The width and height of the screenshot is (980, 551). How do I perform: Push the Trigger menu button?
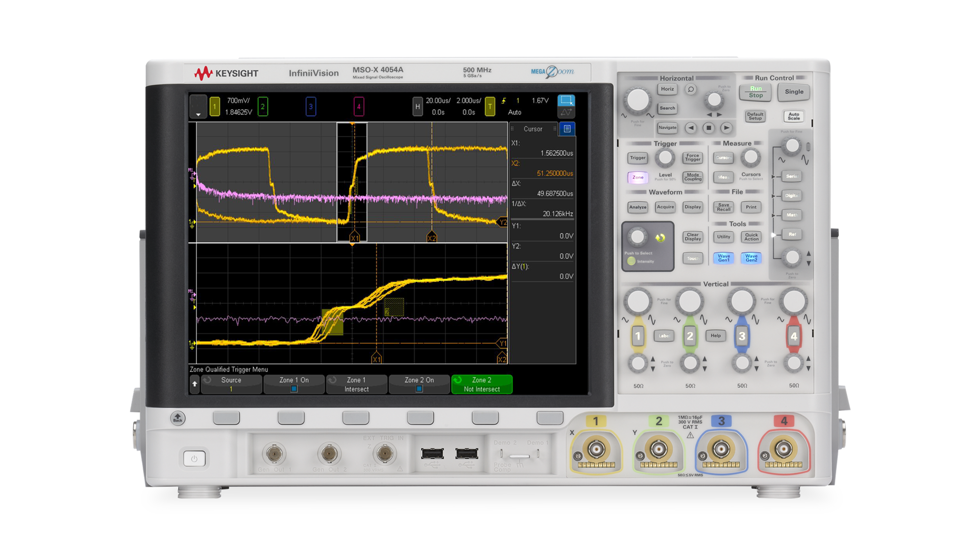tap(637, 158)
